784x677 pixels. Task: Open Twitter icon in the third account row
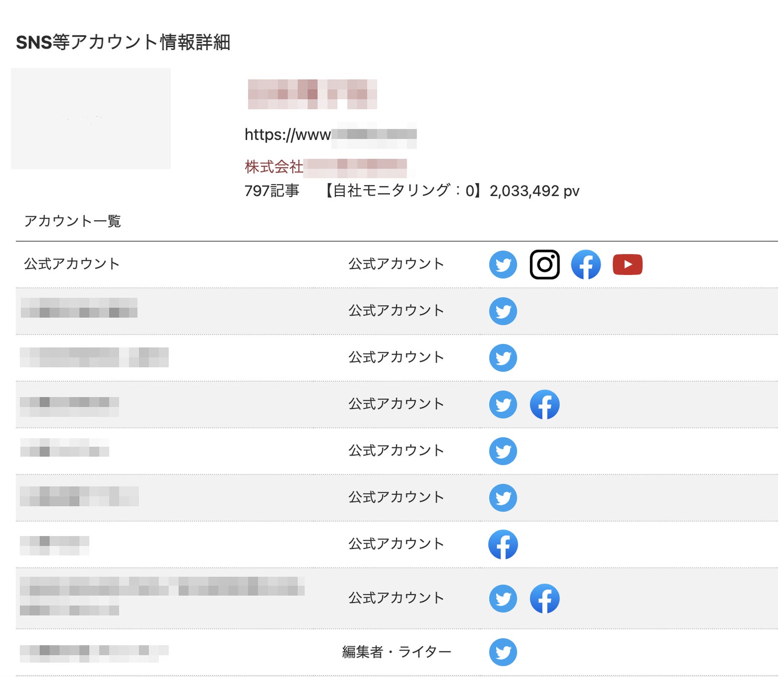point(503,358)
